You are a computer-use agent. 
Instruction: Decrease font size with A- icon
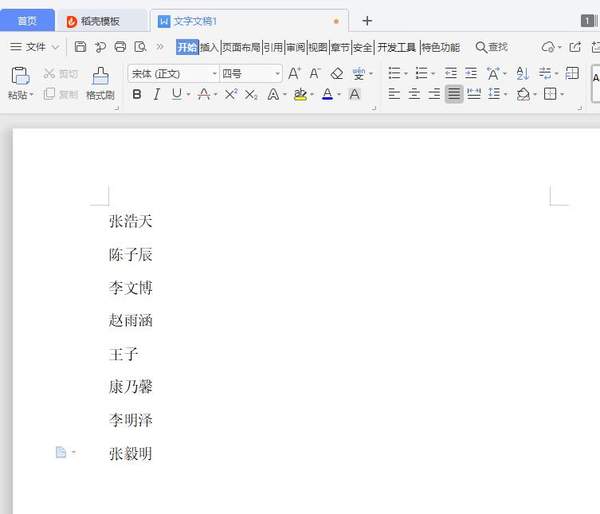(315, 73)
